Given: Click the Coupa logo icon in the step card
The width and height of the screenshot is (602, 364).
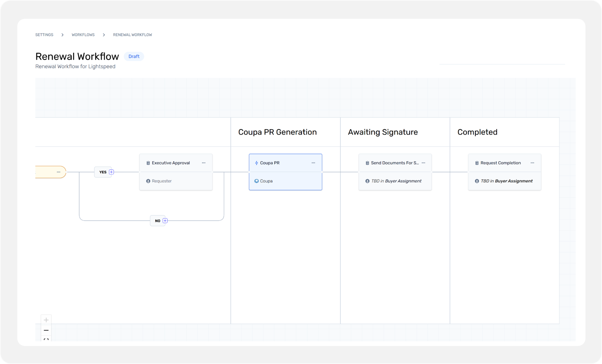Looking at the screenshot, I should (x=256, y=181).
